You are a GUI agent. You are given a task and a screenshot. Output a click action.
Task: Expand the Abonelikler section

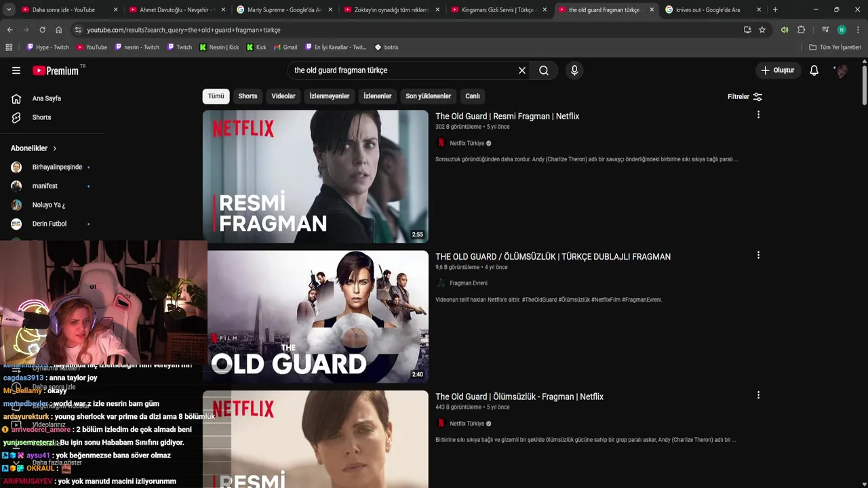pyautogui.click(x=34, y=148)
